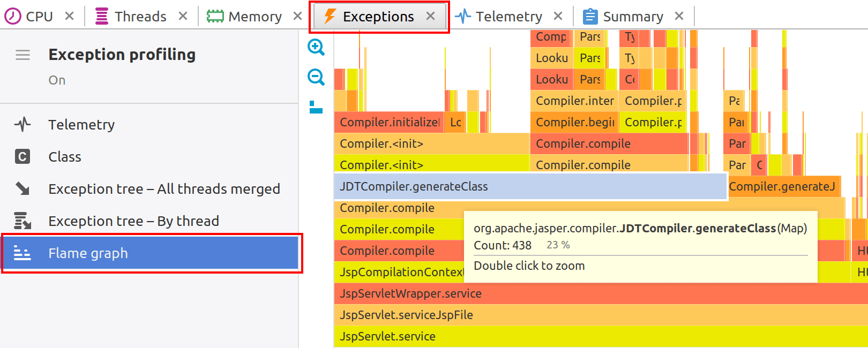Select the JspServlet.service frame
This screenshot has width=868, height=348.
pos(601,336)
